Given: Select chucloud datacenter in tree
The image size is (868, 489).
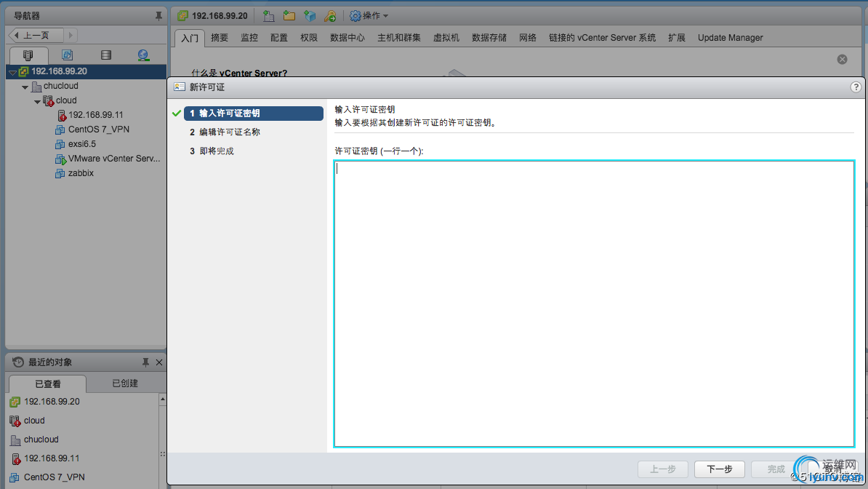Looking at the screenshot, I should pyautogui.click(x=61, y=86).
